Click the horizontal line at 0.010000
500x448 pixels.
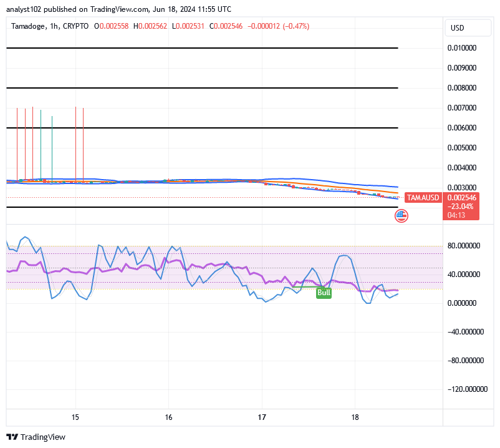tap(202, 48)
